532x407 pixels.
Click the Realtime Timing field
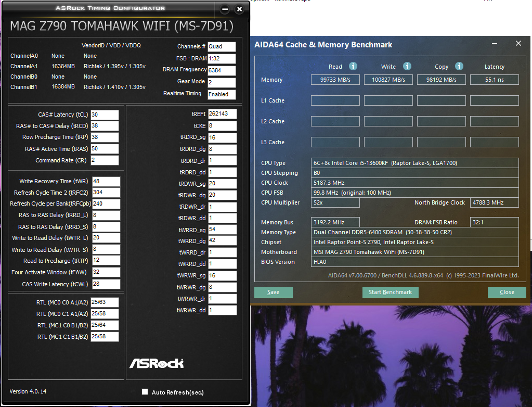pyautogui.click(x=222, y=94)
